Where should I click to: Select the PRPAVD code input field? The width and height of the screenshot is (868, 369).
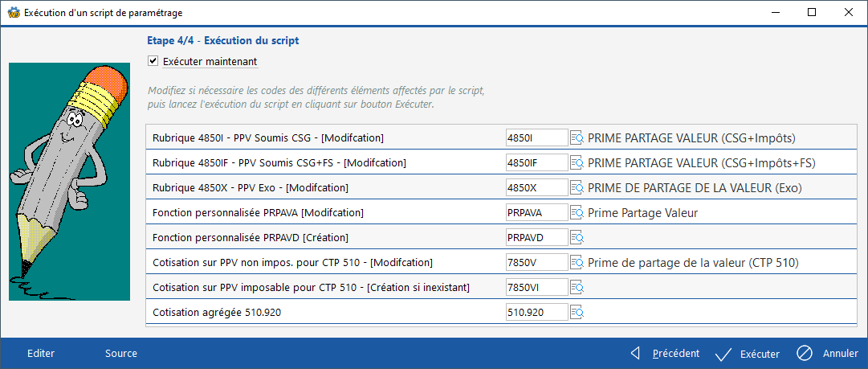point(536,237)
